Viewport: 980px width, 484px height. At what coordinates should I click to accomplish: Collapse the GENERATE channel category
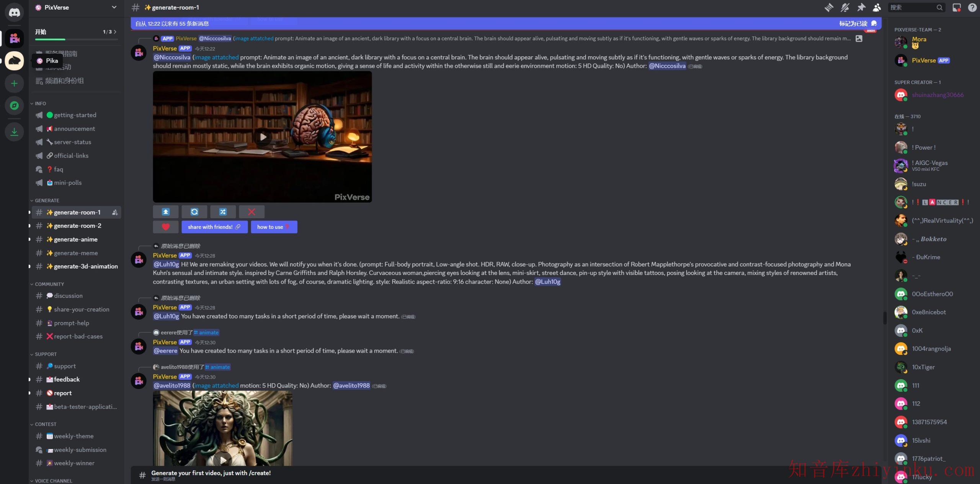[47, 201]
